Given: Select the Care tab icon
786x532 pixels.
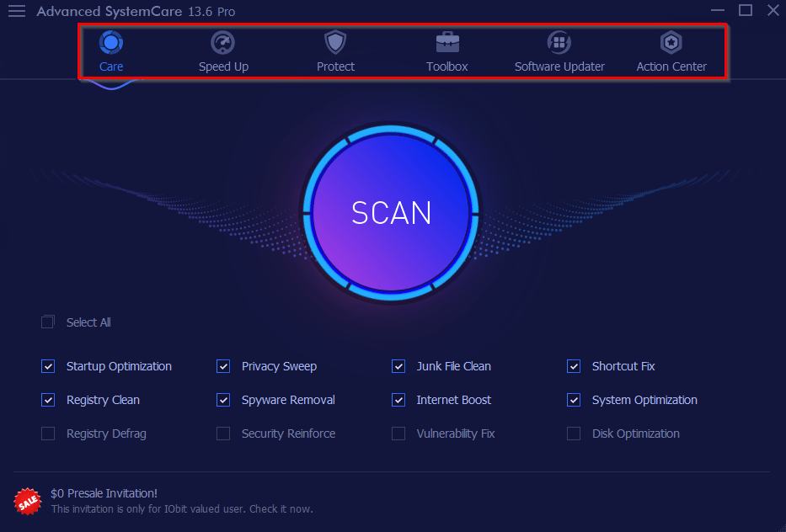Looking at the screenshot, I should click(111, 43).
